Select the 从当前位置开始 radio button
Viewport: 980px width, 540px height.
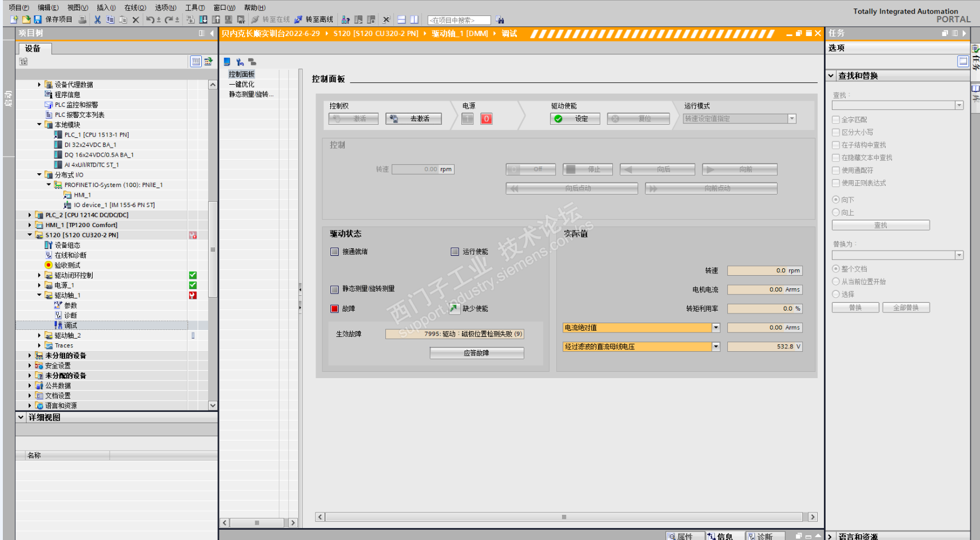(x=836, y=281)
